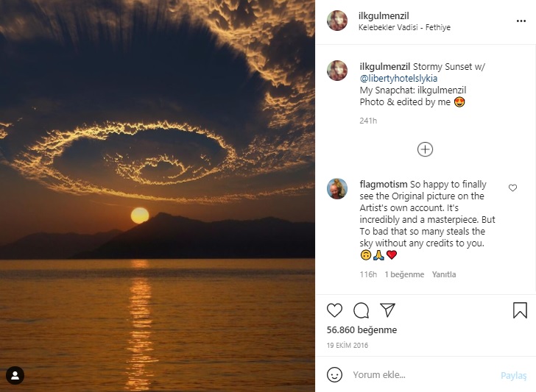Like the post with heart icon
Screen dimensions: 536x392
click(x=334, y=310)
